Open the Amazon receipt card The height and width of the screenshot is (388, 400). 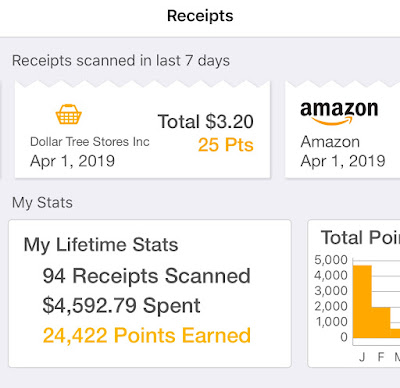tap(343, 130)
